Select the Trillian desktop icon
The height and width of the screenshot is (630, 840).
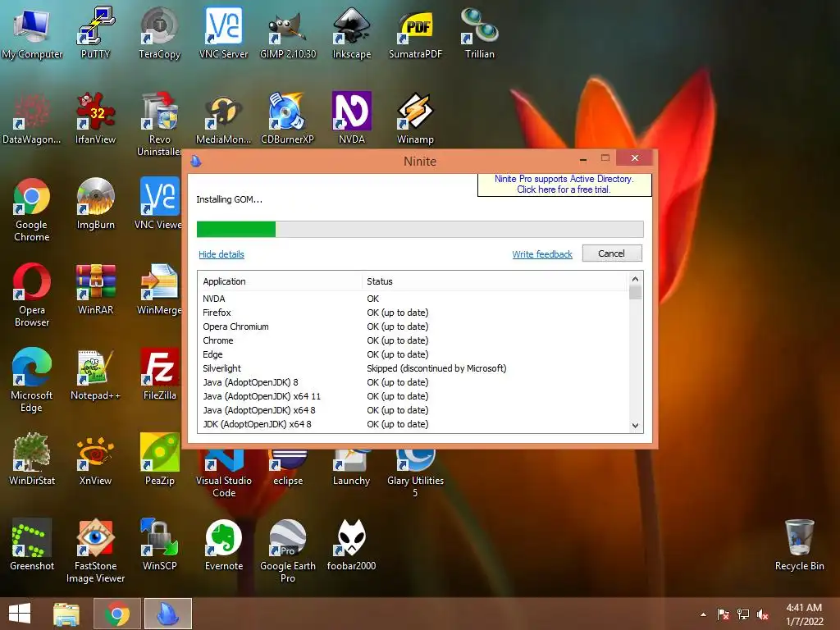pos(479,32)
